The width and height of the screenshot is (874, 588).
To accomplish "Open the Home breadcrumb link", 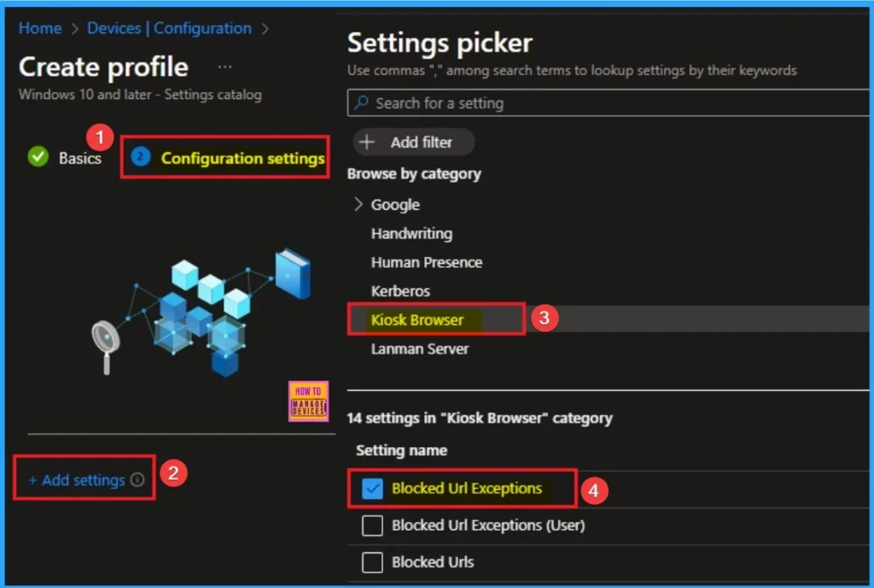I will click(x=40, y=28).
